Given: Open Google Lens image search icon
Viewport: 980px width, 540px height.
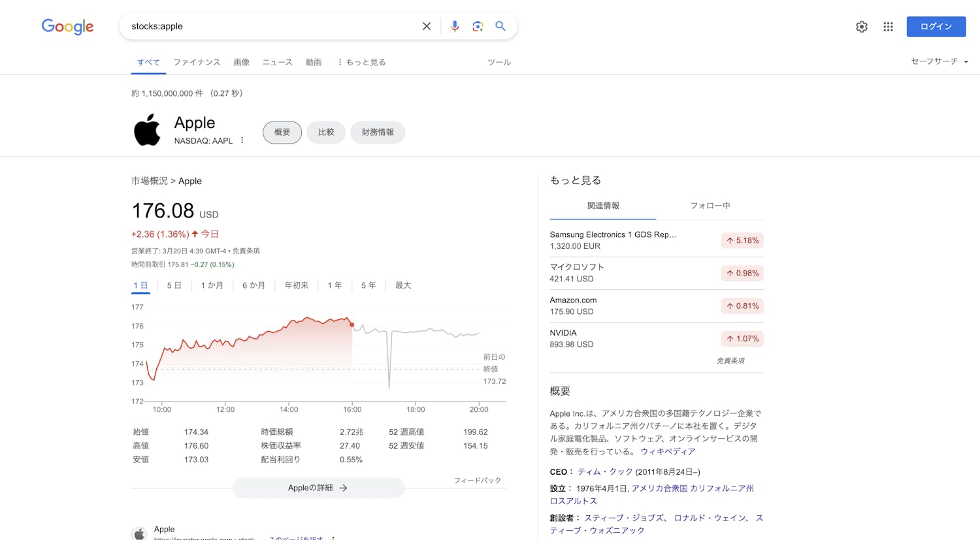Looking at the screenshot, I should click(x=478, y=26).
